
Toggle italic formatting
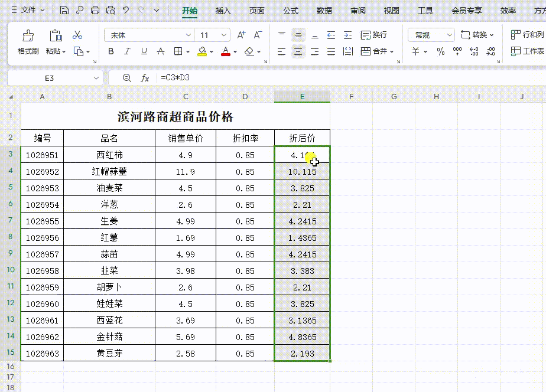pos(127,51)
